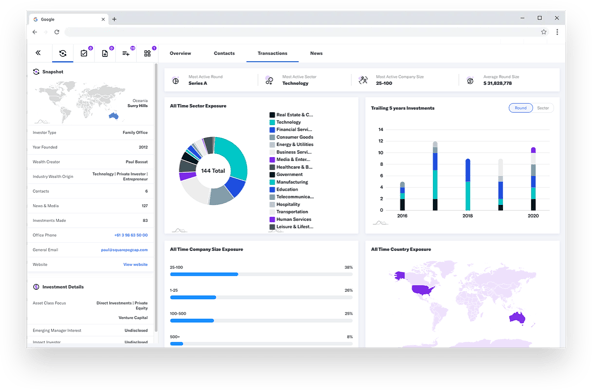Click the Most Active Company Size icon

(x=363, y=80)
